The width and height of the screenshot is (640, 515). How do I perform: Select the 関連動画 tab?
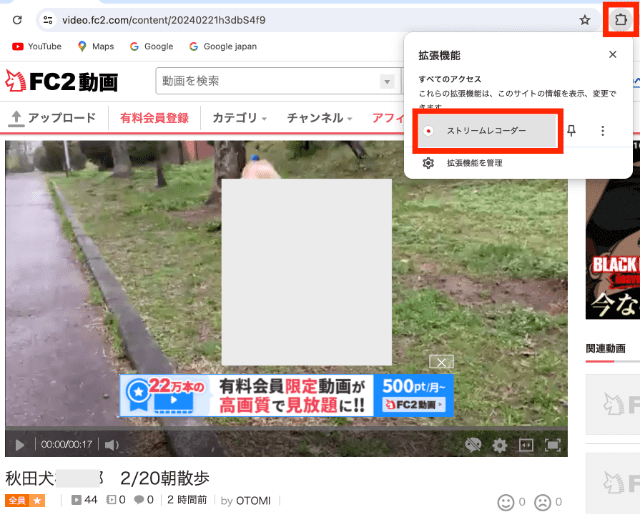tap(605, 349)
